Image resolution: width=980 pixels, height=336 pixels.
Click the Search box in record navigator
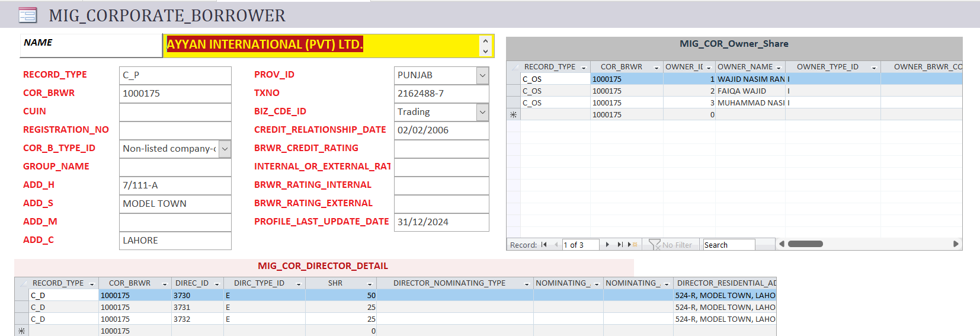(x=728, y=245)
